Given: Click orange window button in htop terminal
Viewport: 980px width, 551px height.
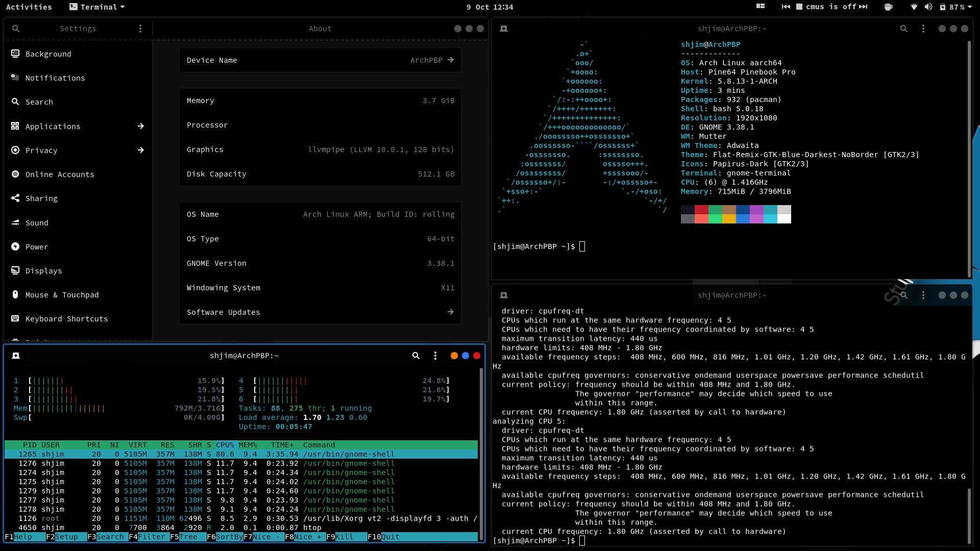Looking at the screenshot, I should point(454,356).
